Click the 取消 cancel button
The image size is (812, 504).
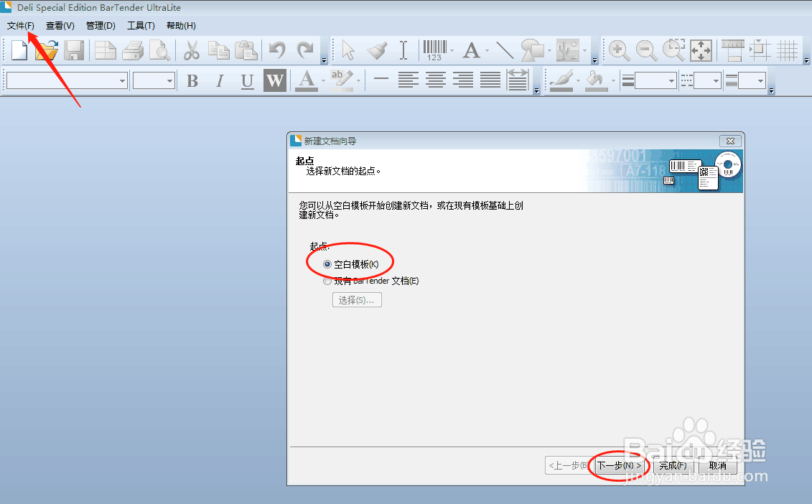tap(717, 466)
